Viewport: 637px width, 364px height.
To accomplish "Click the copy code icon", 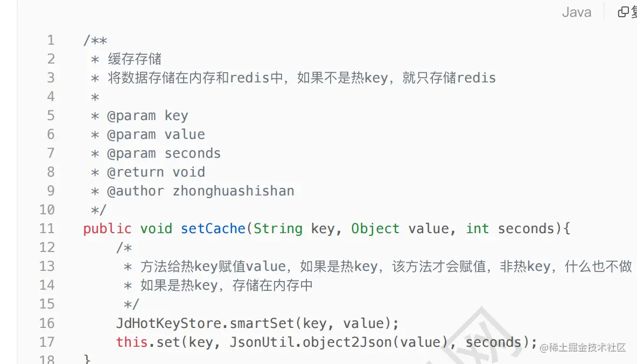I will click(x=624, y=12).
